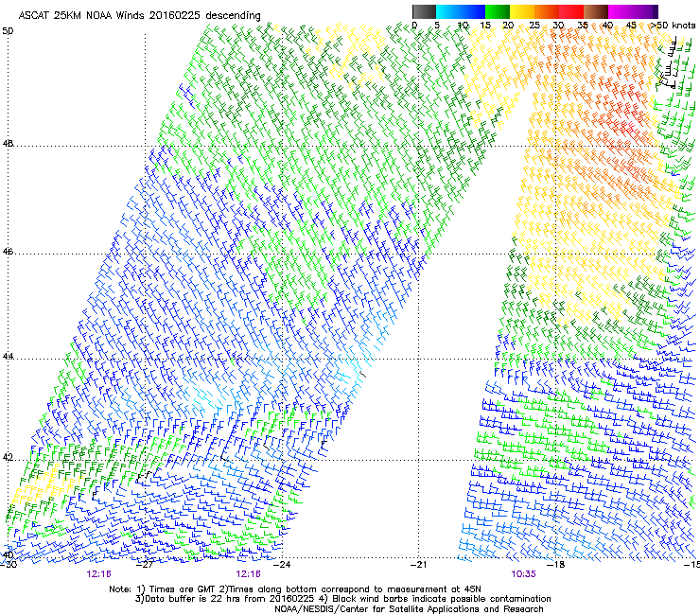This screenshot has width=700, height=615.
Task: Click the cyan-to-blue 5-15 knots legend segment
Action: tap(461, 11)
